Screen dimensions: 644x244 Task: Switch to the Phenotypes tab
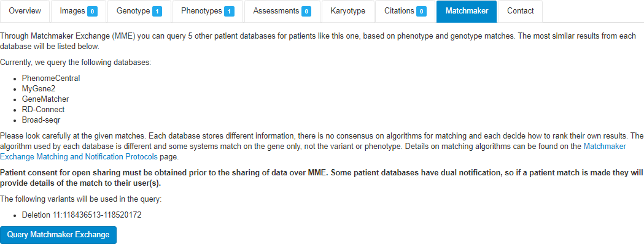tap(208, 11)
